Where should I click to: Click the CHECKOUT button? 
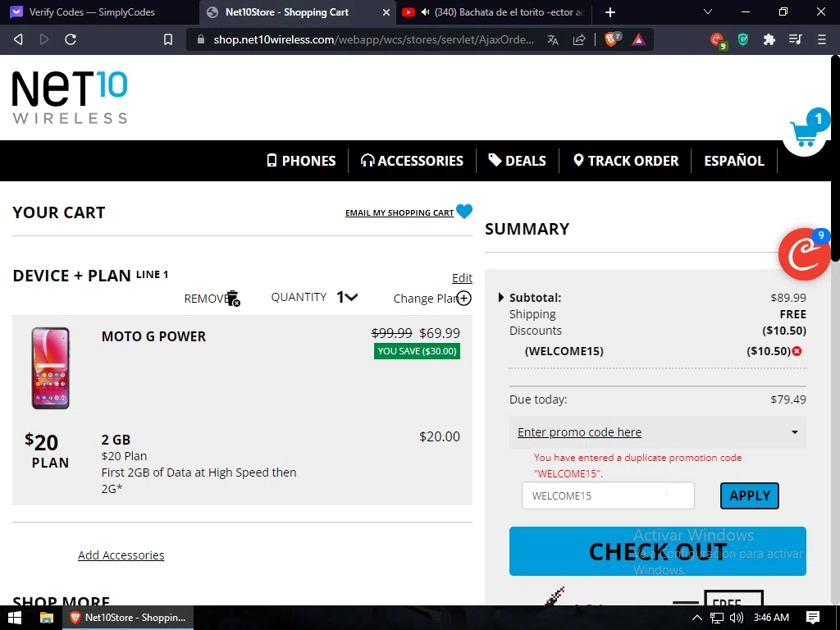point(657,551)
